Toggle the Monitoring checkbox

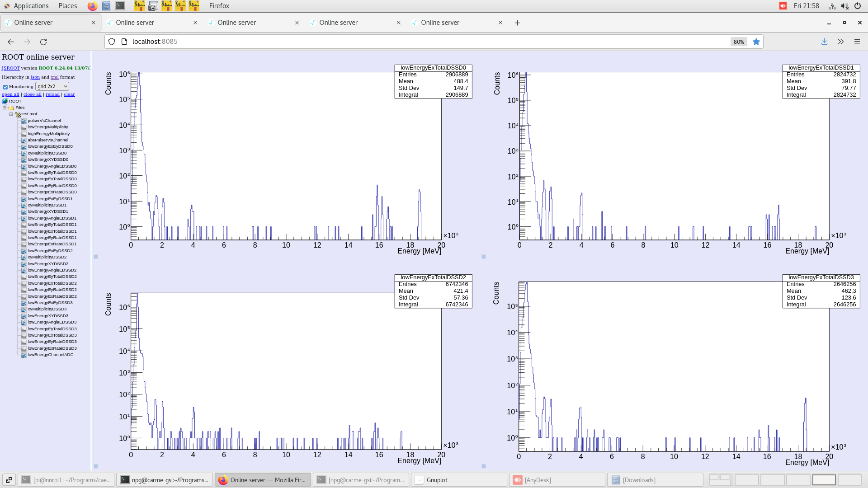pos(5,86)
